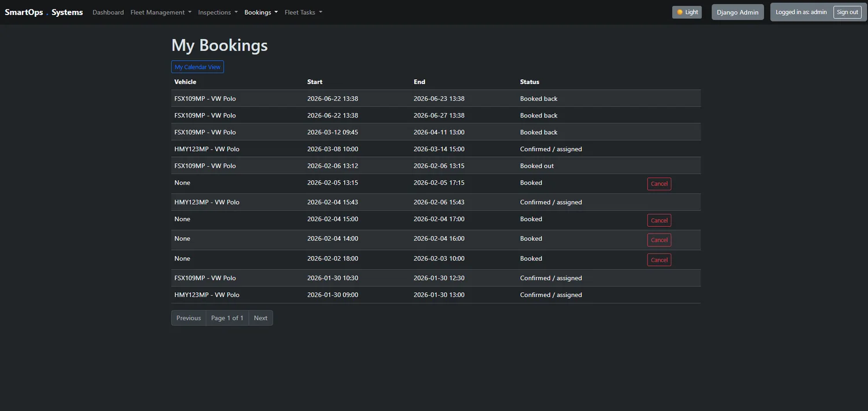Click end time 2026-06-23 13:38
Viewport: 868px width, 411px height.
[x=439, y=98]
